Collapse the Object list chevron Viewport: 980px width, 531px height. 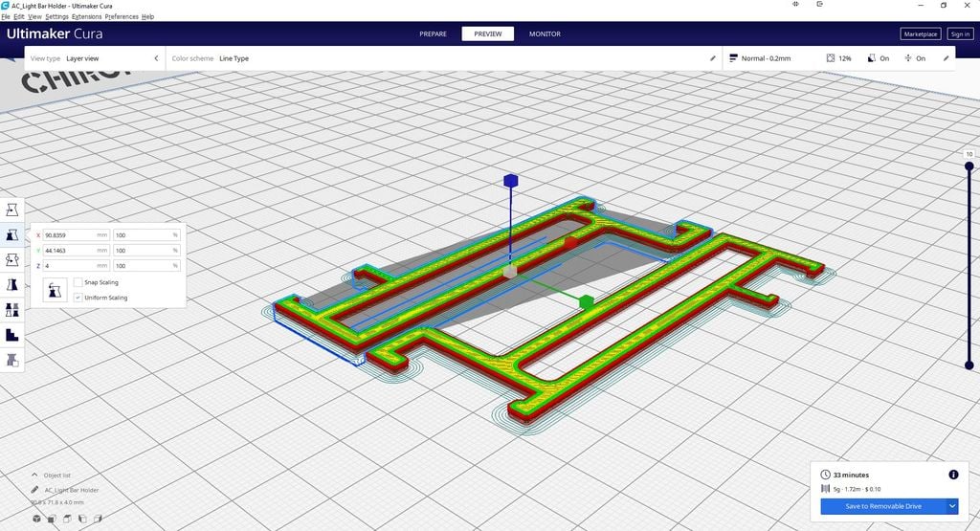(34, 475)
